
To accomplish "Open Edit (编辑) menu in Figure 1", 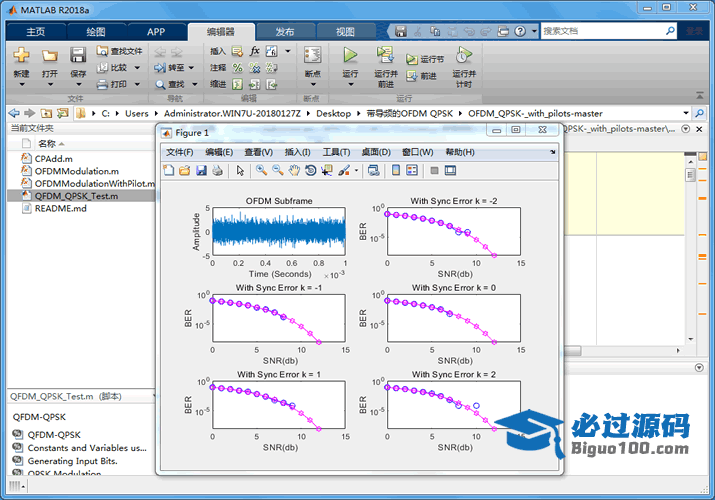I will click(219, 152).
